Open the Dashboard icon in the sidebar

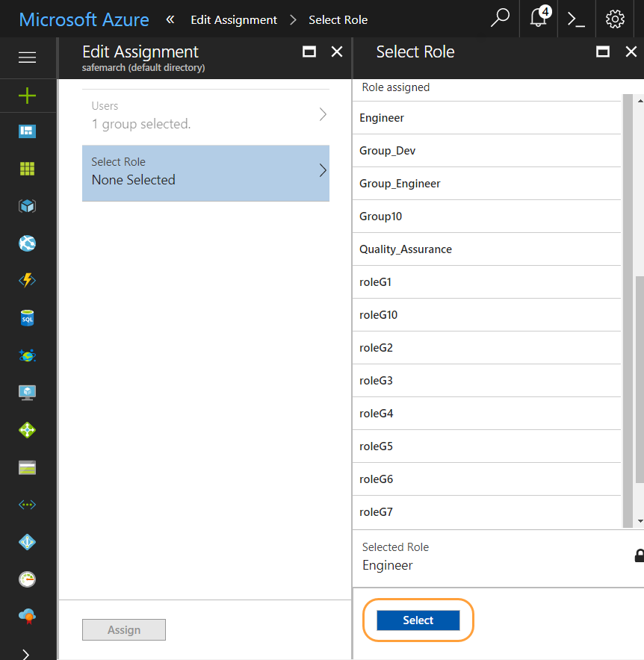click(x=27, y=131)
